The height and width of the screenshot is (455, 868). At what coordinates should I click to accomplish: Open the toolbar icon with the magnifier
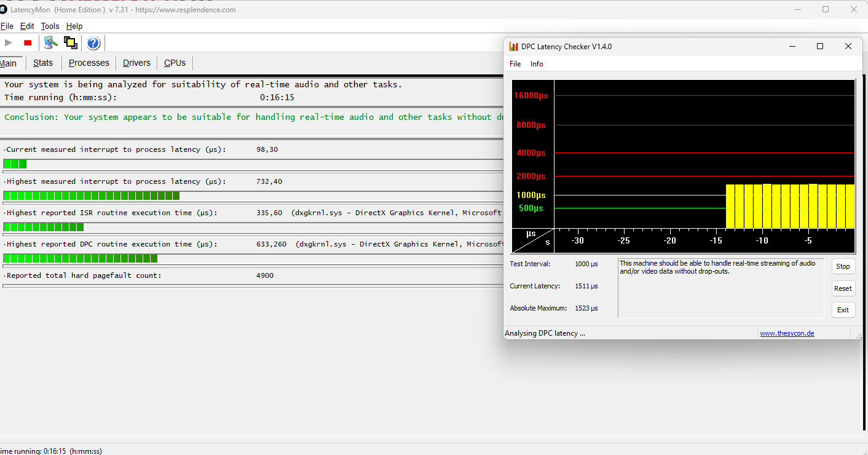pos(50,42)
